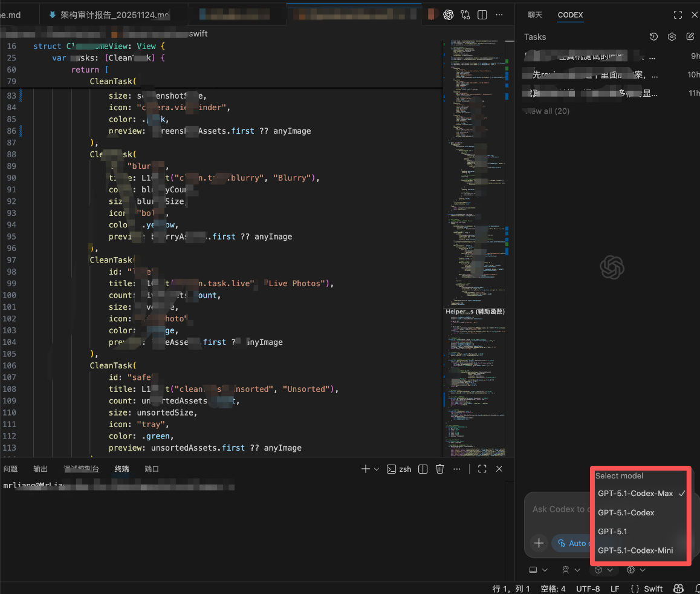Maximize the terminal panel size
This screenshot has height=594, width=700.
click(482, 469)
